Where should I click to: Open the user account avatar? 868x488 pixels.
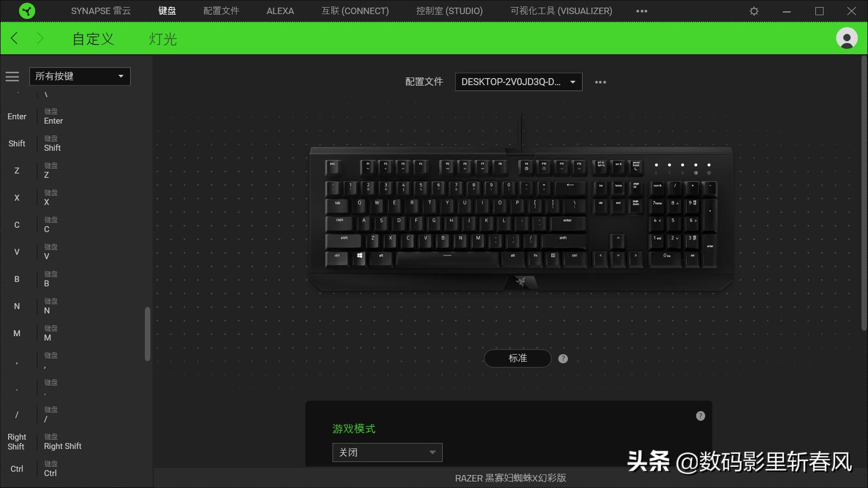846,38
